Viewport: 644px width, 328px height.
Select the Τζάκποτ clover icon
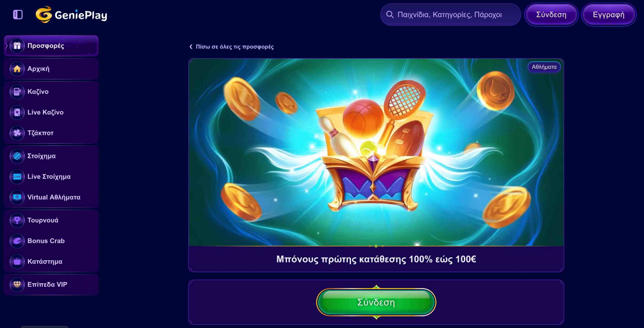[17, 133]
